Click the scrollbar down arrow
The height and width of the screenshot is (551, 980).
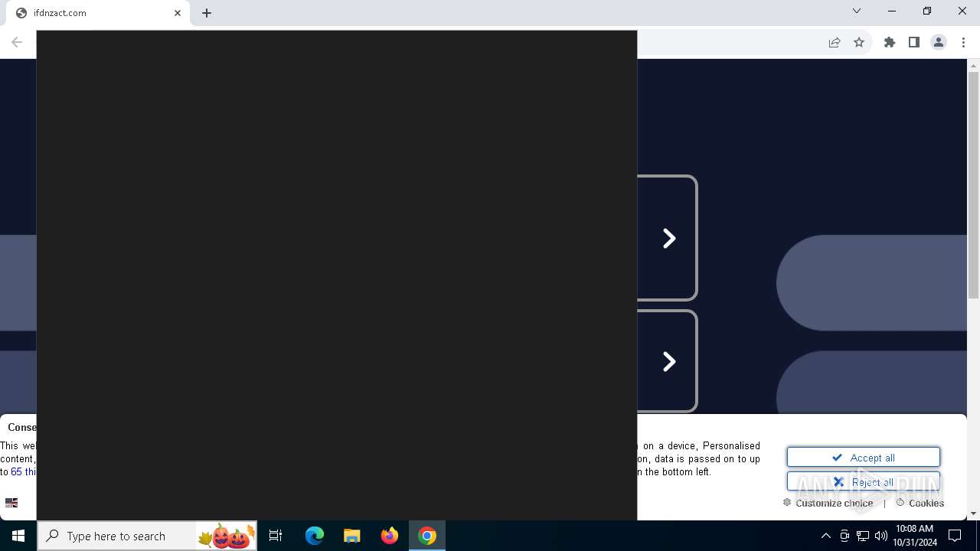[973, 514]
